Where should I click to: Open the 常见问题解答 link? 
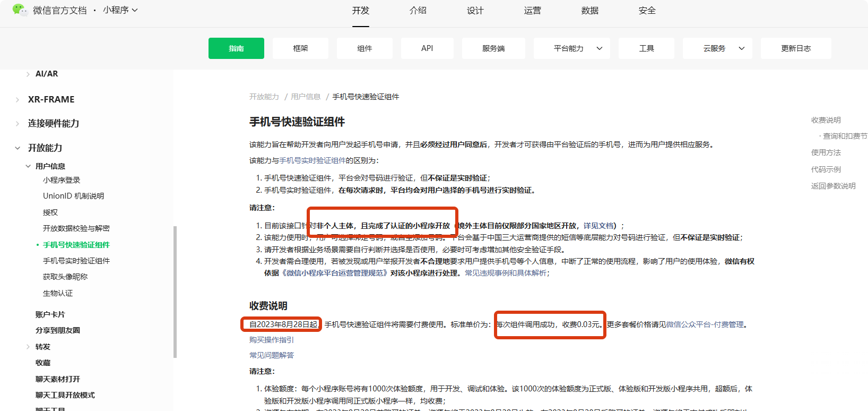(272, 355)
